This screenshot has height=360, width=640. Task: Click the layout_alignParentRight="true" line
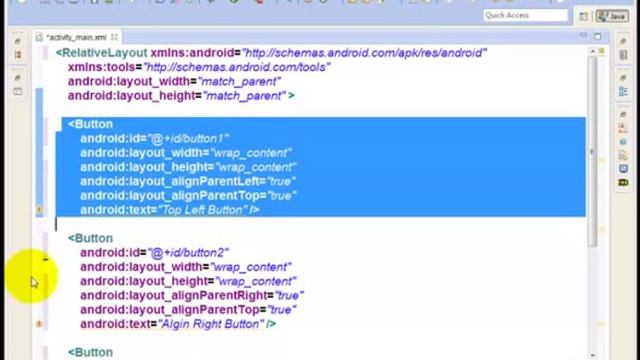(192, 295)
